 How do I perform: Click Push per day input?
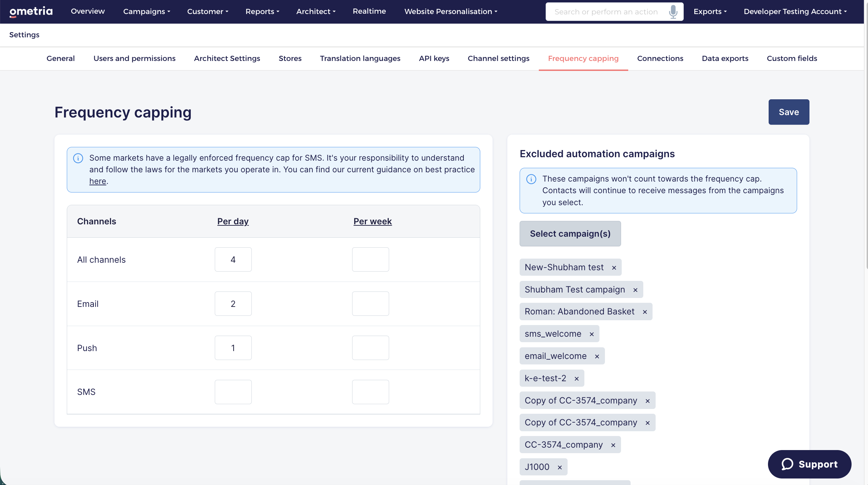click(233, 348)
